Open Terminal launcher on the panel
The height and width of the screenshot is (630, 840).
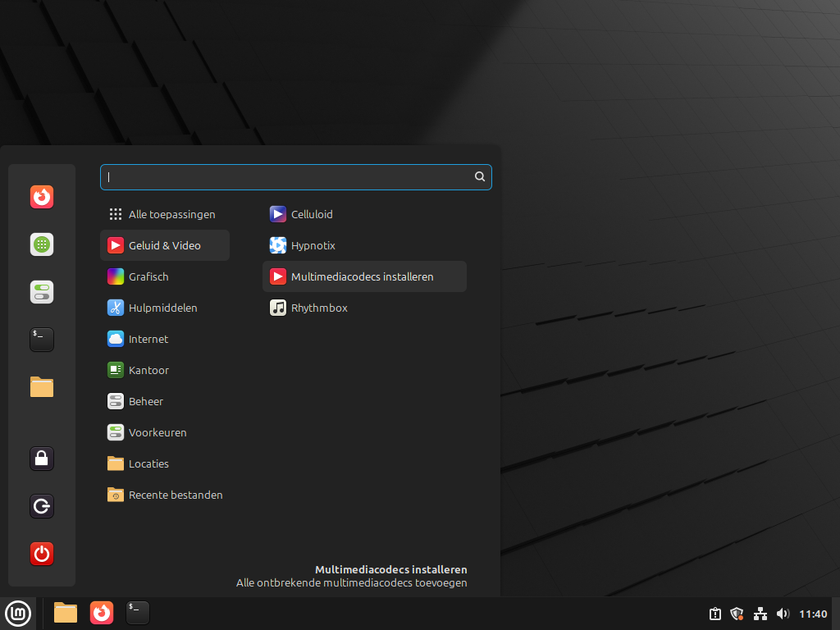[x=138, y=613]
